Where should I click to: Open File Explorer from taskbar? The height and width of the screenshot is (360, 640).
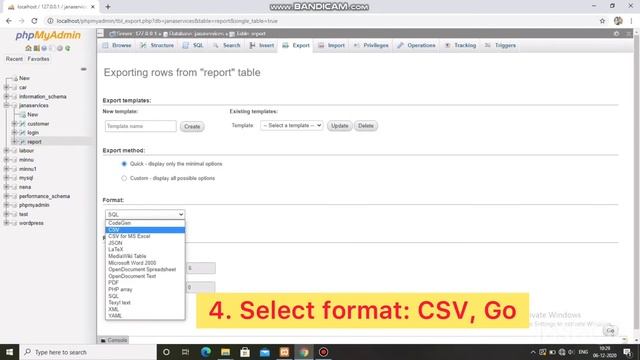[225, 352]
